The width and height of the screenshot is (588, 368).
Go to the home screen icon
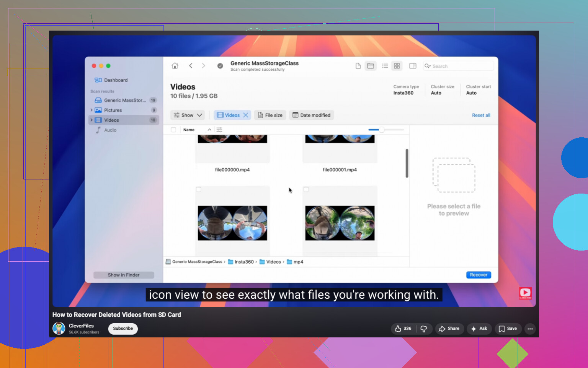pyautogui.click(x=175, y=66)
